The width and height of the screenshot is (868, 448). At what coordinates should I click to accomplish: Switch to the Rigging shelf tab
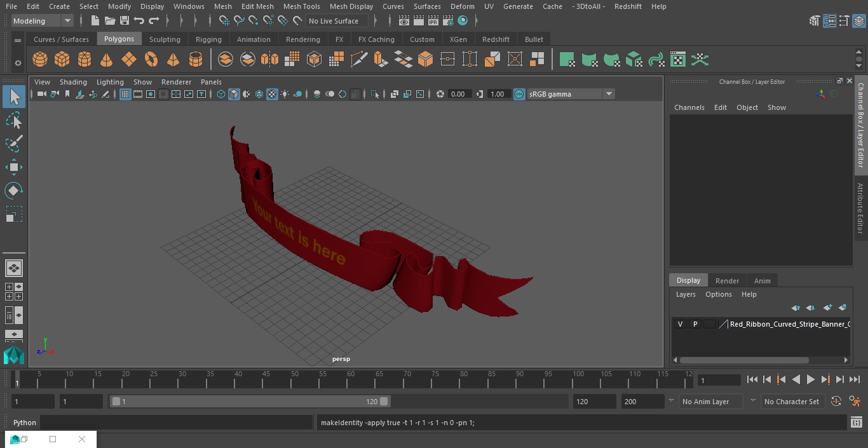pos(208,39)
